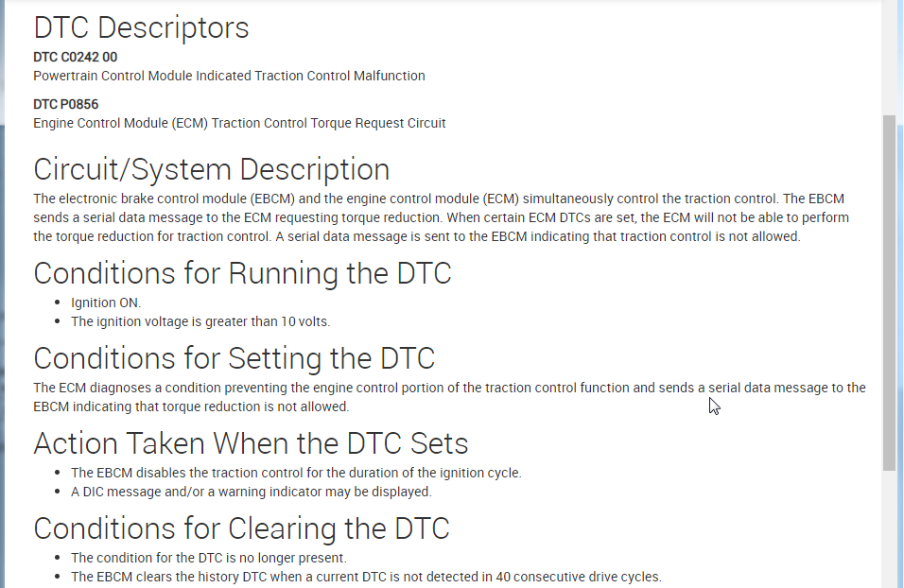Click the Powertrain Control Module malfunction description
Screen dimensions: 904x588
(229, 76)
